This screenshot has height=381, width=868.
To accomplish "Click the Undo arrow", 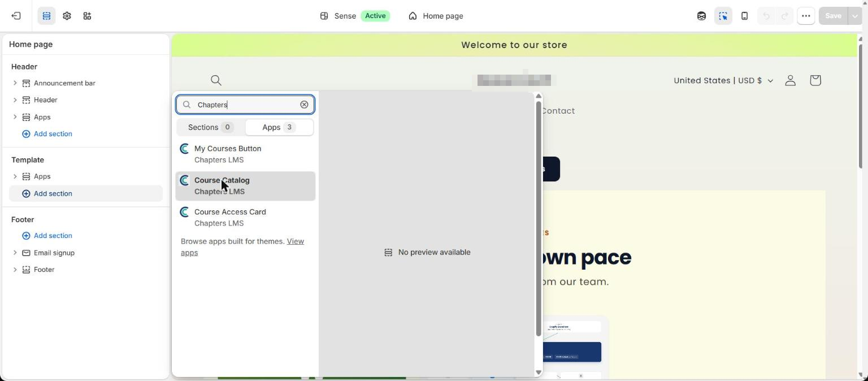I will click(766, 16).
